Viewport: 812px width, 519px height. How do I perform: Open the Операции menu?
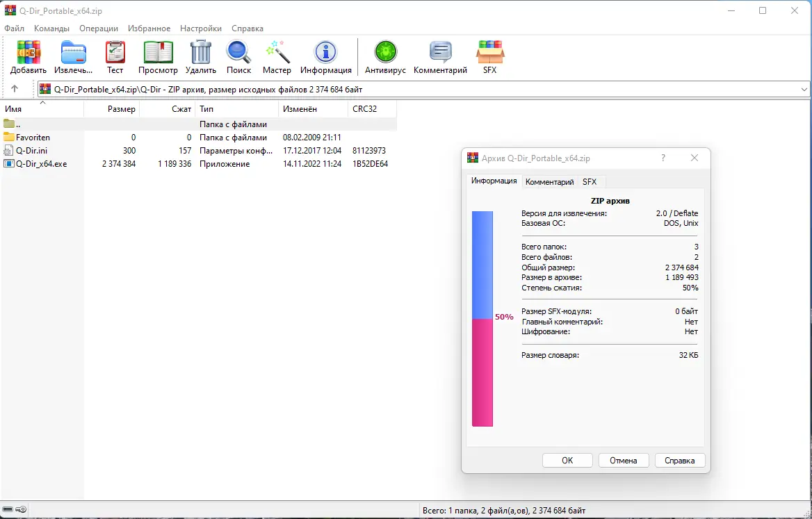99,28
